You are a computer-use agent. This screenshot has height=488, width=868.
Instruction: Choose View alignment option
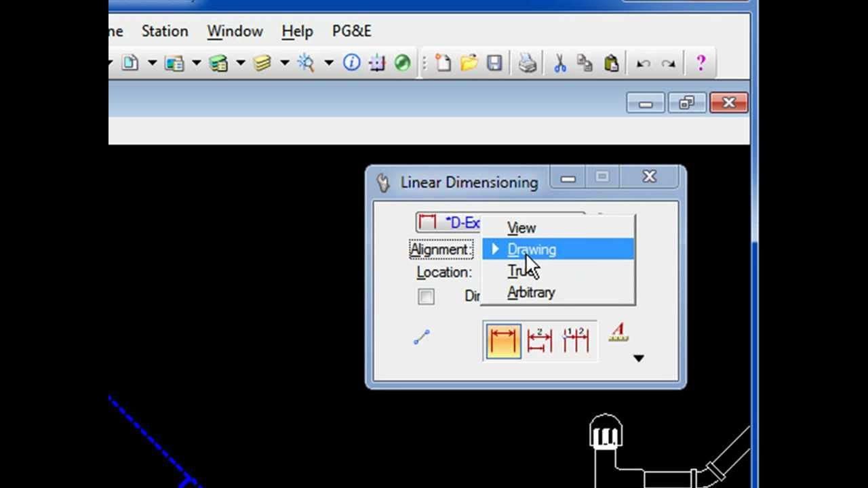coord(558,228)
